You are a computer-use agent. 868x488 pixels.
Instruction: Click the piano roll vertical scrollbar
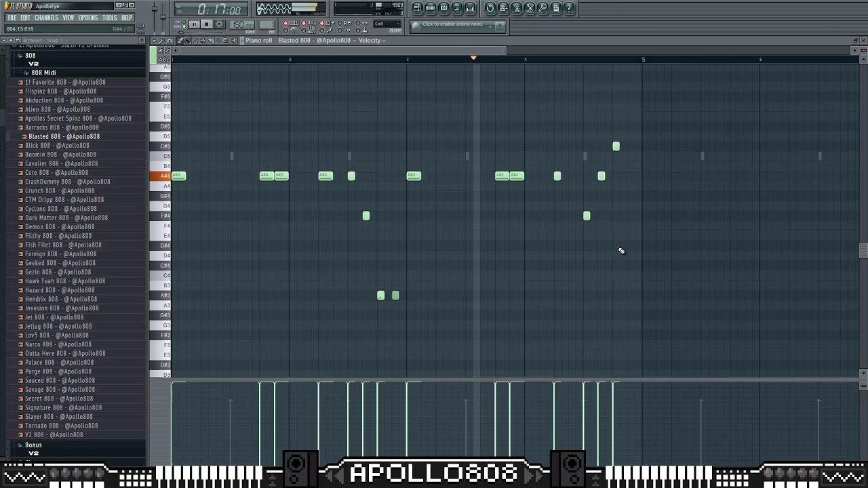(863, 251)
